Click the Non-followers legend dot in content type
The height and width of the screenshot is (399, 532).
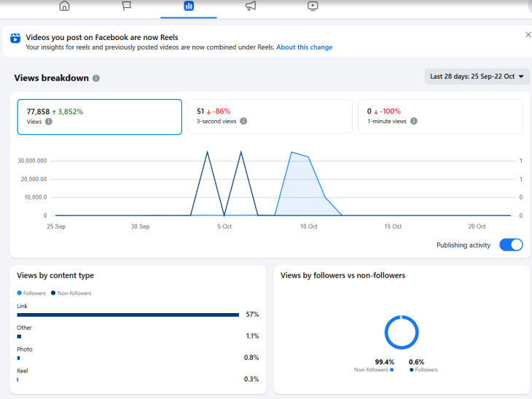point(53,293)
